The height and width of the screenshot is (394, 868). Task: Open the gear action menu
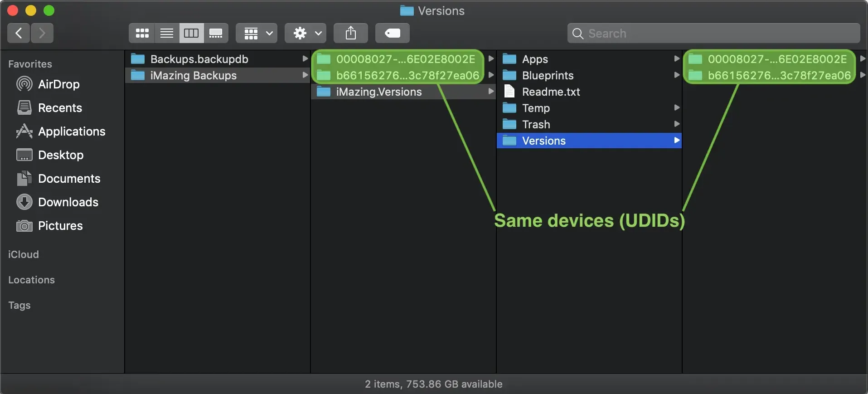(x=305, y=33)
